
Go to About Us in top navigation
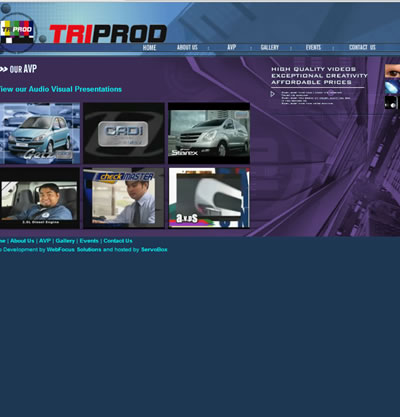click(x=187, y=47)
